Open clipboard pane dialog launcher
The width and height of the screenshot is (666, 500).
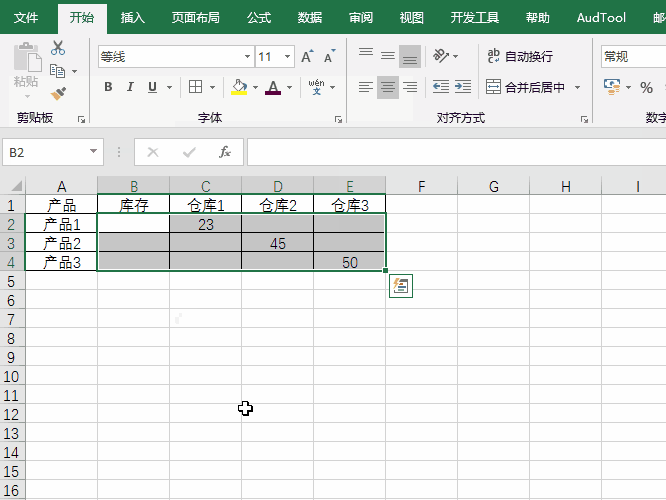point(81,120)
